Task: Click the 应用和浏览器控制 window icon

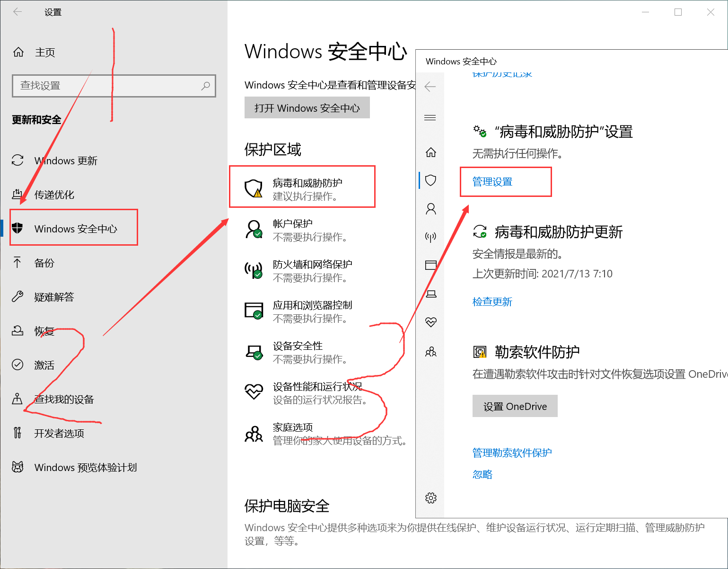Action: click(254, 311)
